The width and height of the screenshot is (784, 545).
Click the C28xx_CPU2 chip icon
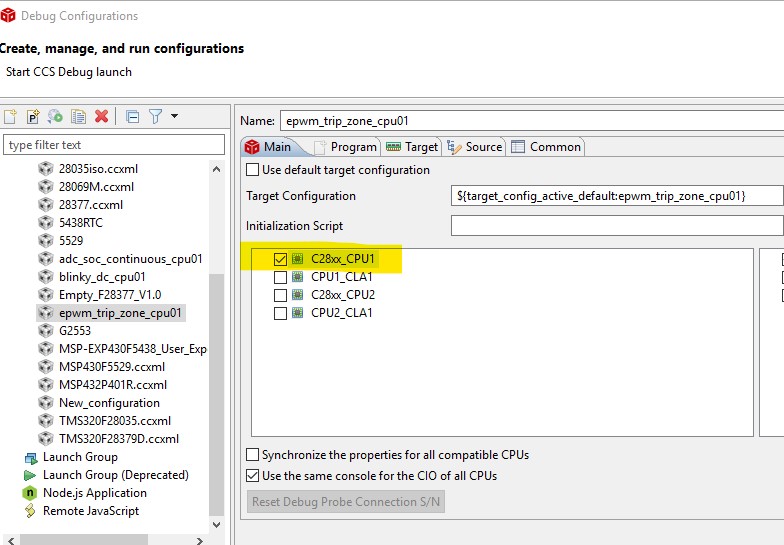(x=298, y=294)
